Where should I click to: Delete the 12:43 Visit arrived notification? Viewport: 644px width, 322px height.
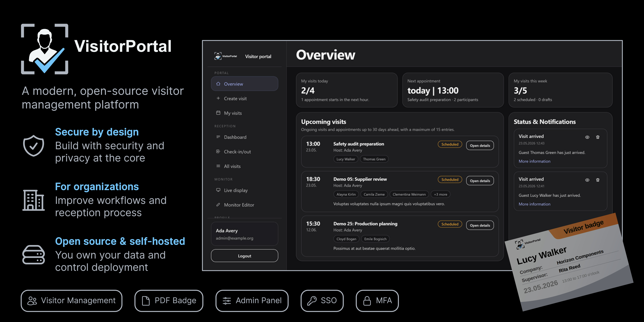[x=598, y=137]
